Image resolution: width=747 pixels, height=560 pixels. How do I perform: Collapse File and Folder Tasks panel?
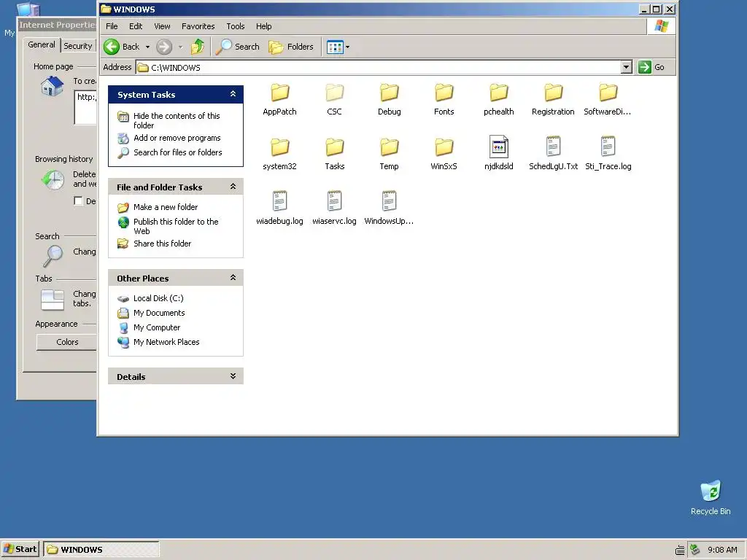pyautogui.click(x=233, y=186)
